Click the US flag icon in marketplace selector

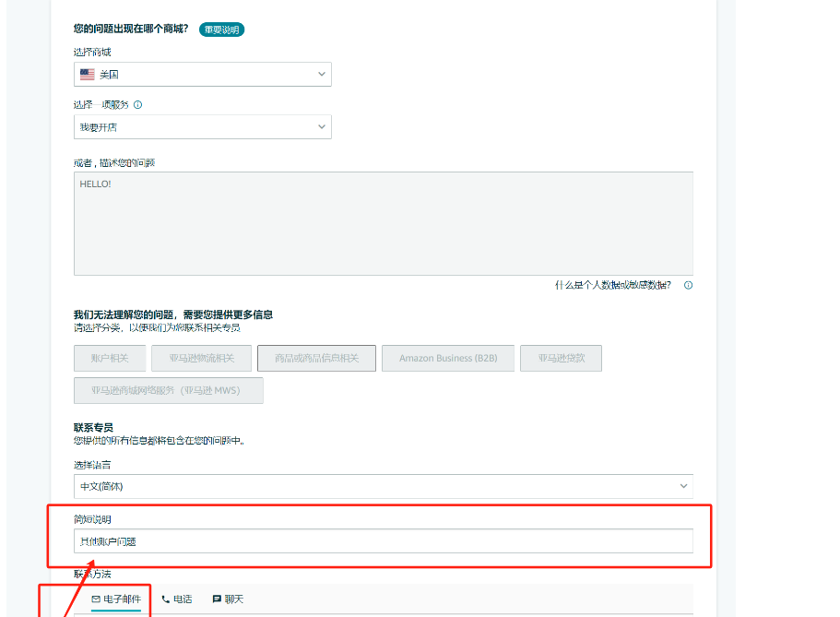pyautogui.click(x=88, y=74)
